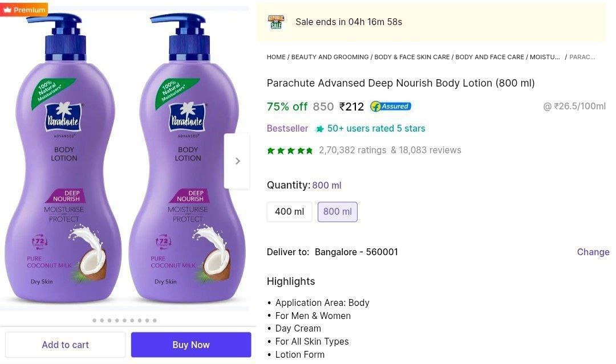Advance to next product image with arrow
The height and width of the screenshot is (364, 616).
pyautogui.click(x=237, y=161)
